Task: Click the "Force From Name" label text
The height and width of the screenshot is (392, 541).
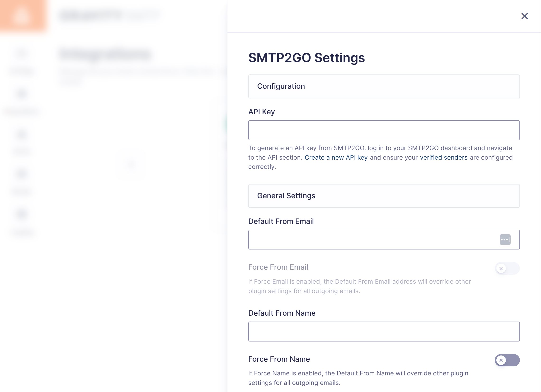Action: coord(279,359)
